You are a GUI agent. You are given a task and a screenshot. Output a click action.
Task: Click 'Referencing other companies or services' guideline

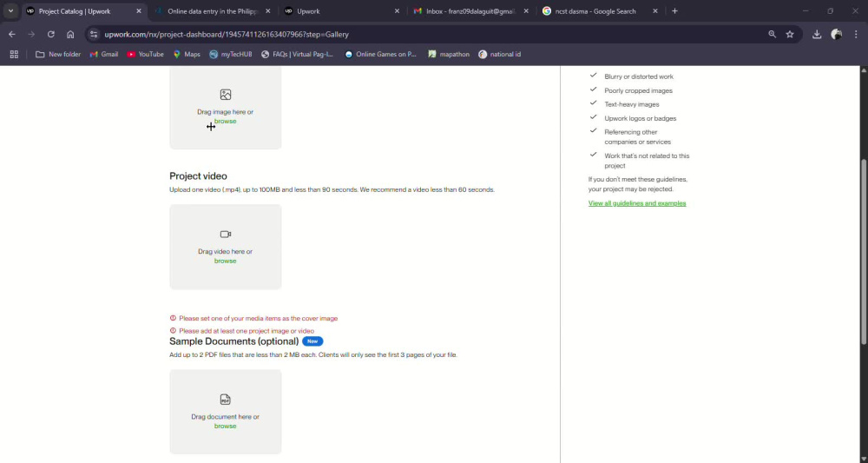(x=638, y=136)
